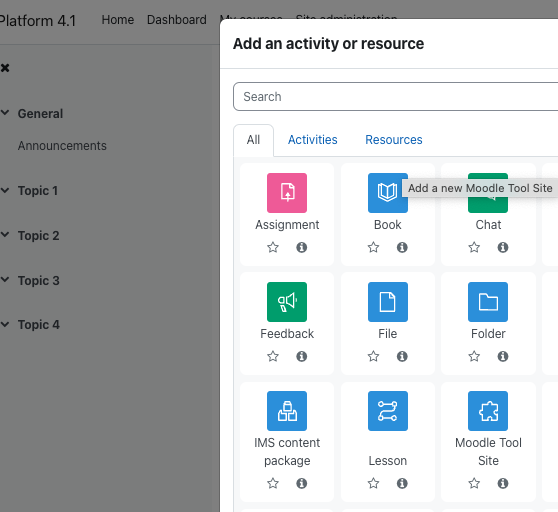Image resolution: width=558 pixels, height=512 pixels.
Task: Favourite the IMS content package
Action: pyautogui.click(x=273, y=483)
